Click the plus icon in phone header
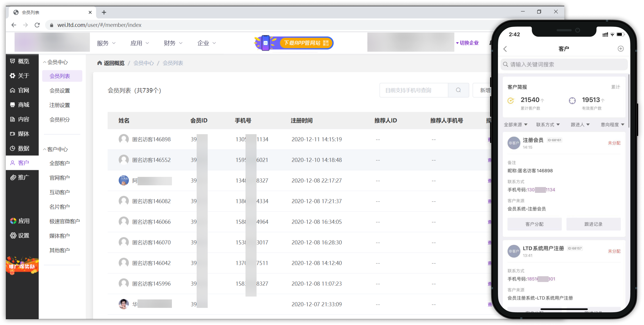Viewport: 644px width, 325px height. (620, 49)
